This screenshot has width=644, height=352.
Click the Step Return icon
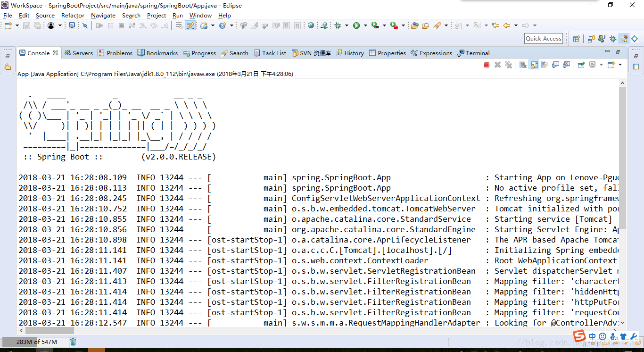tap(165, 25)
